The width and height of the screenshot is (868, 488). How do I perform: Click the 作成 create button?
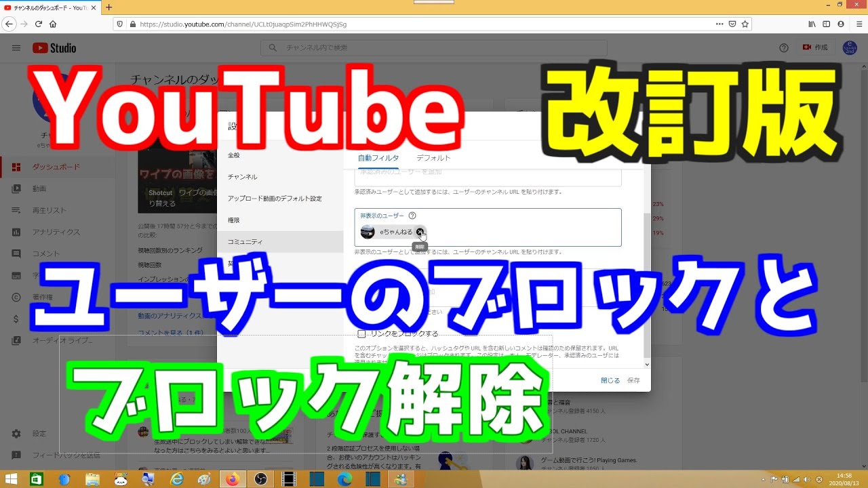[814, 48]
